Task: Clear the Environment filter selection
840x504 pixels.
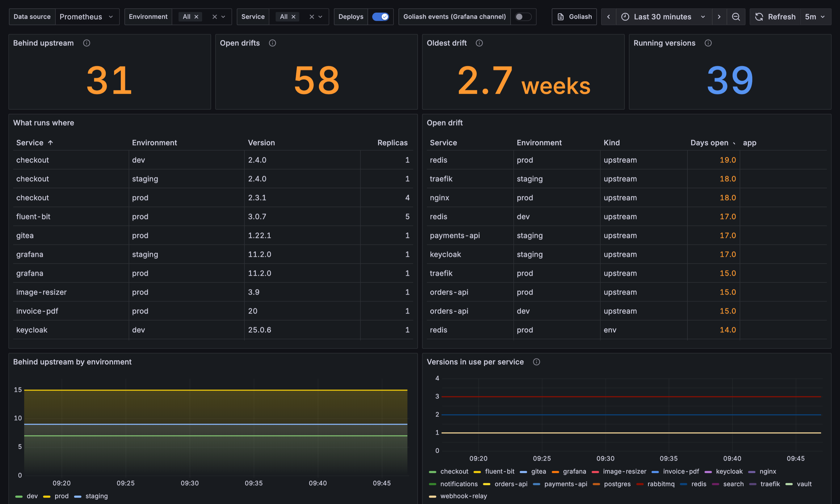Action: [x=214, y=17]
